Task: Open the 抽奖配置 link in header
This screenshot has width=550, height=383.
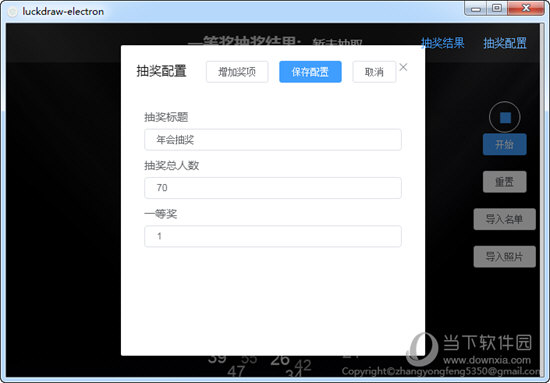Action: pos(505,43)
